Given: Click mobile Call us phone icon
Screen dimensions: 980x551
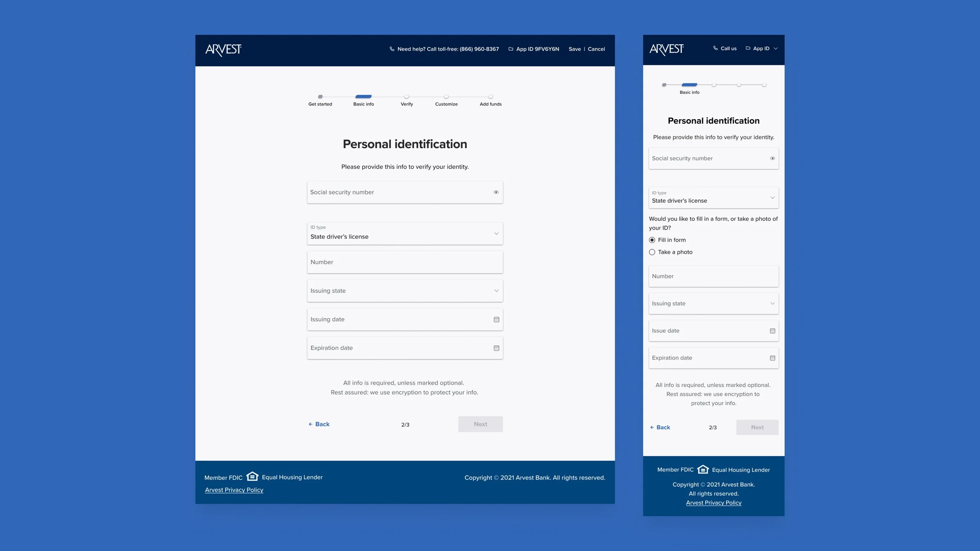Looking at the screenshot, I should pos(715,48).
